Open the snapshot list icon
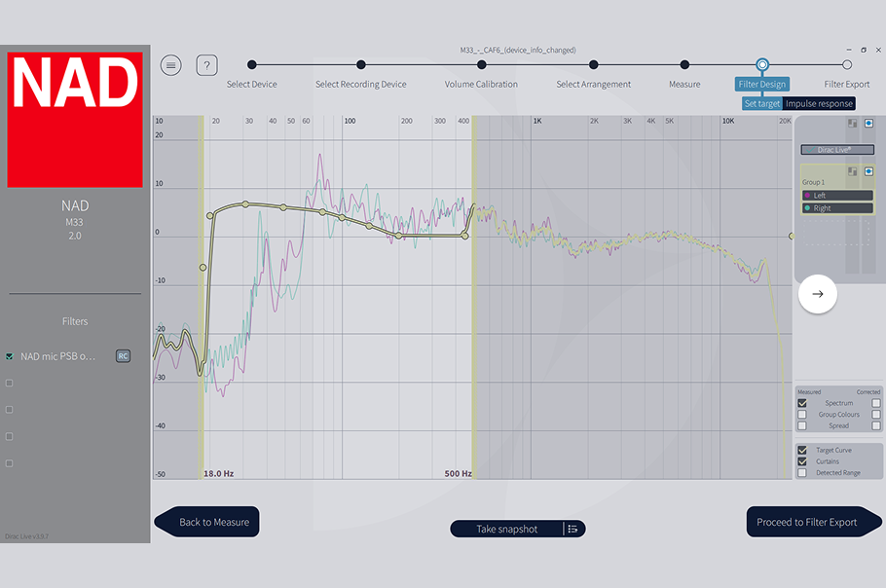Image resolution: width=886 pixels, height=588 pixels. point(573,529)
